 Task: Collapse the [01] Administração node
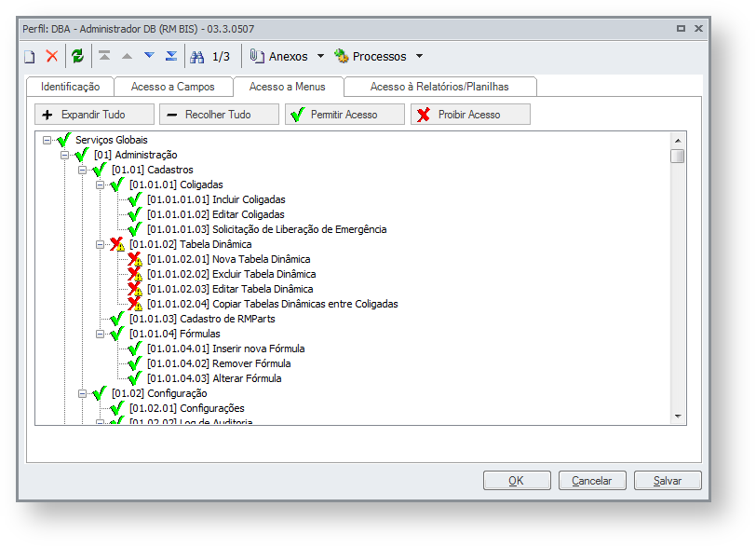(x=64, y=156)
